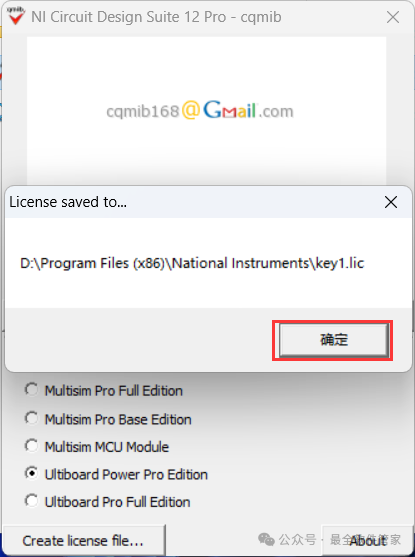Choose the Ultiboard Pro Full Edition option
The height and width of the screenshot is (557, 415).
coord(32,501)
